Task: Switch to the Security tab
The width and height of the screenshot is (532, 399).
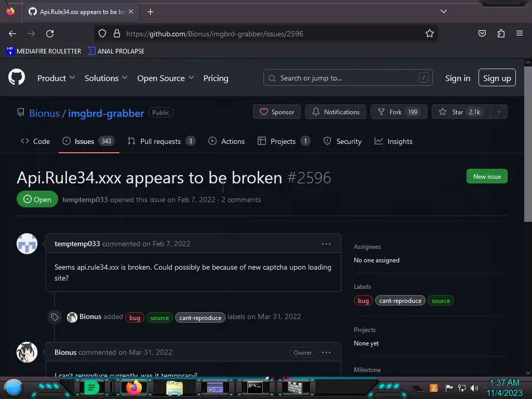Action: coord(342,141)
